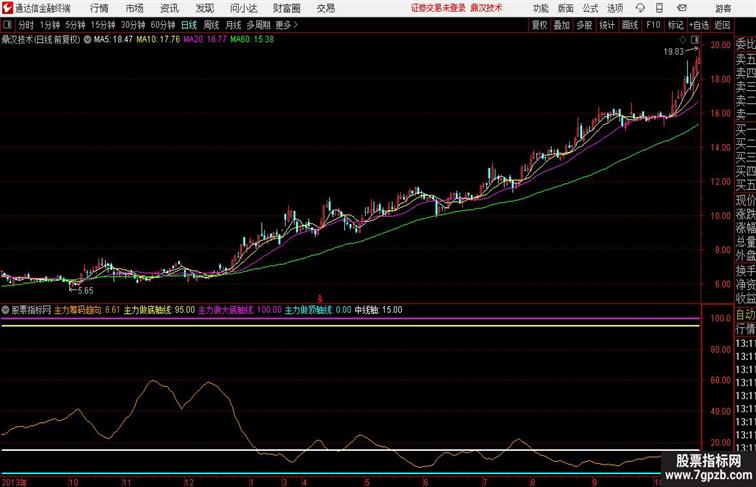Image resolution: width=756 pixels, height=487 pixels.
Task: Click the 标记 mark button
Action: pyautogui.click(x=675, y=25)
